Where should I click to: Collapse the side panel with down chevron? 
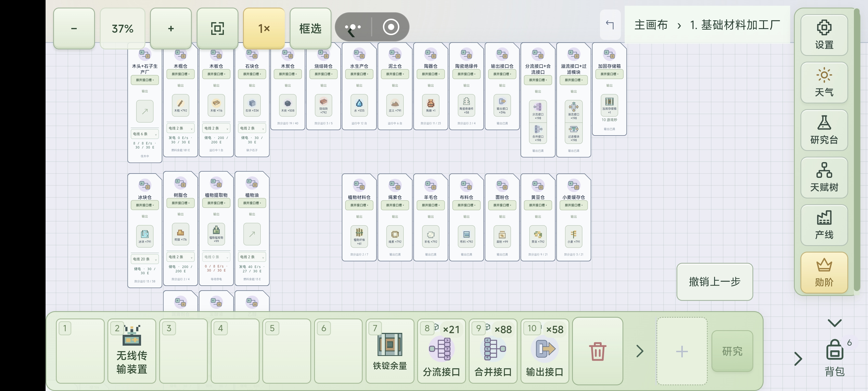point(835,323)
